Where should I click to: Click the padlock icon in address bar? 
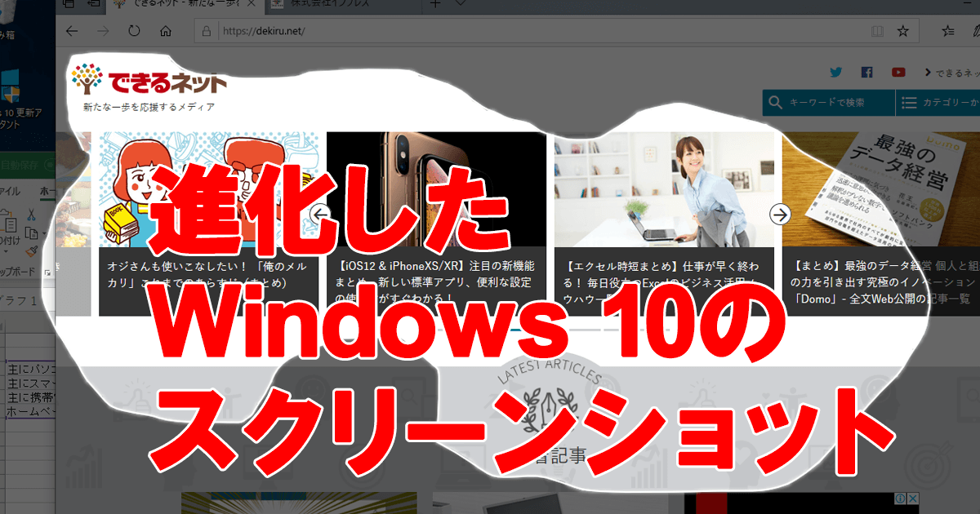point(205,32)
